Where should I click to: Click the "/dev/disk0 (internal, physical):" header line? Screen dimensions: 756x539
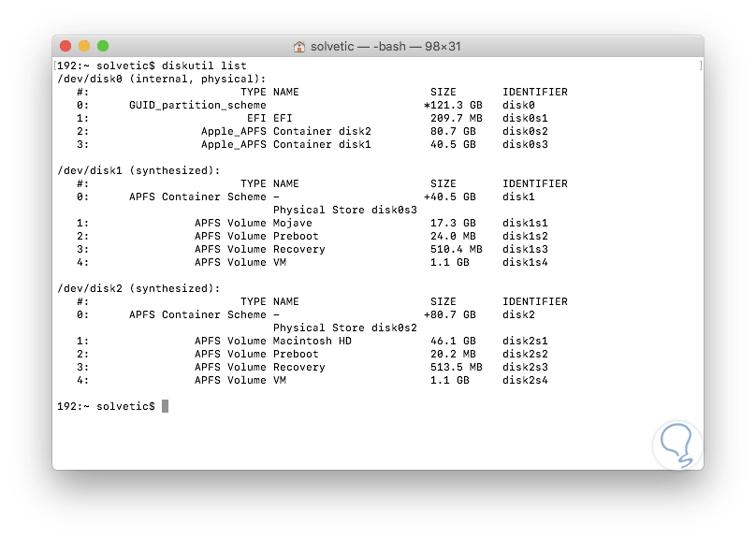click(x=161, y=79)
